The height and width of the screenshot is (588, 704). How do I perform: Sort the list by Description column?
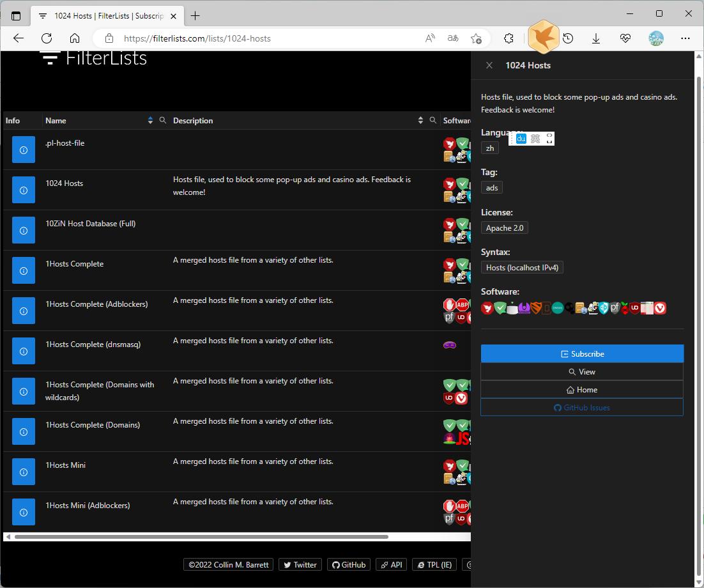pyautogui.click(x=420, y=120)
